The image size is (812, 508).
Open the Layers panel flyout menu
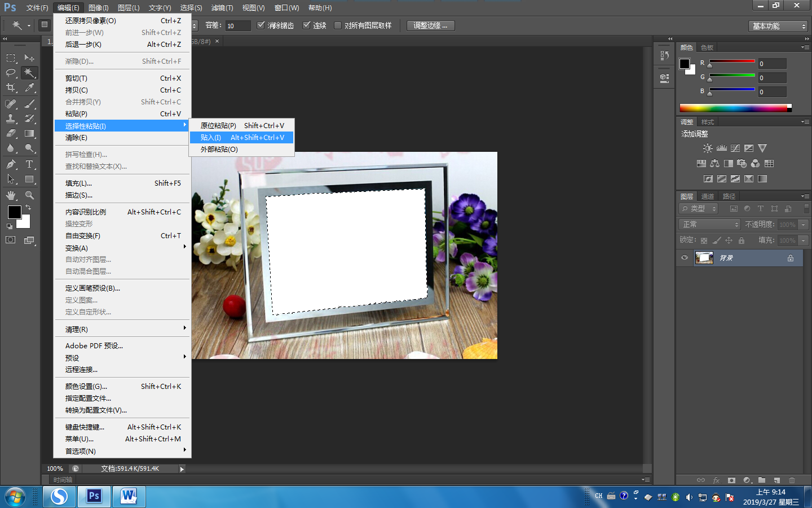point(805,196)
